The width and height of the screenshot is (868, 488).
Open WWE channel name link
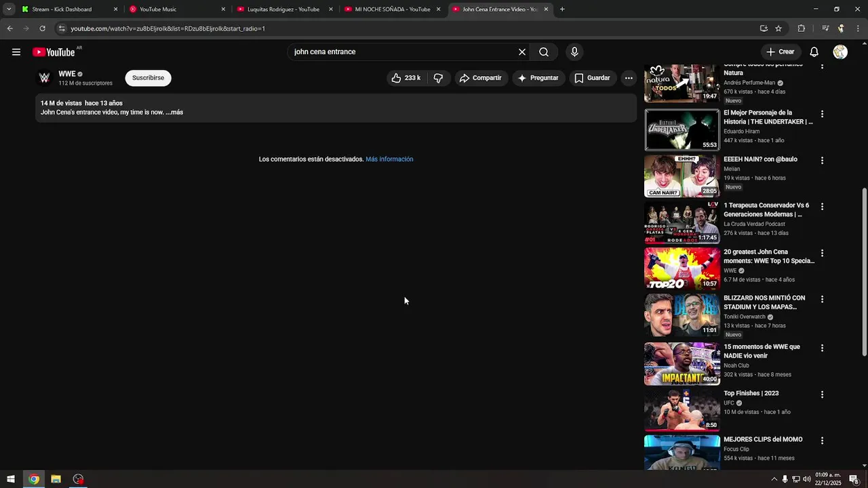[x=67, y=74]
